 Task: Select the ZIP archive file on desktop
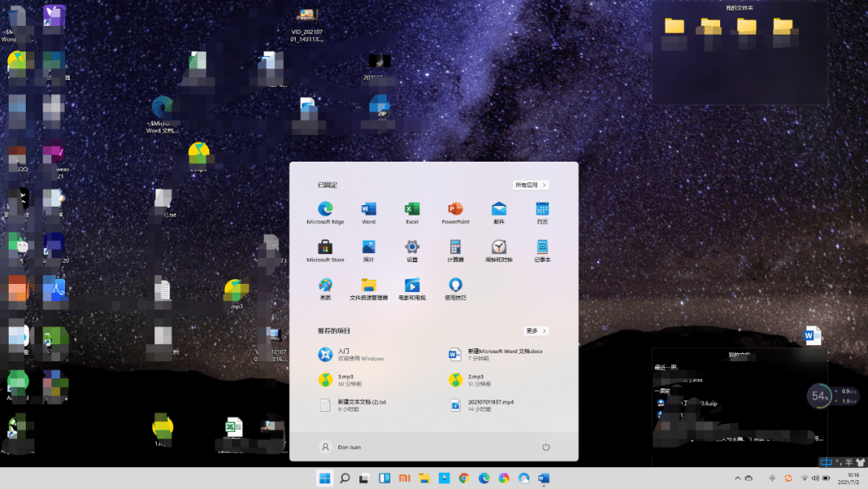tap(379, 106)
